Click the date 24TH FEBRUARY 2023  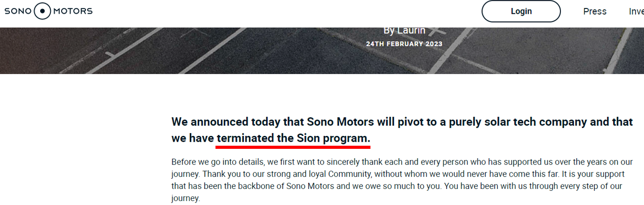404,44
